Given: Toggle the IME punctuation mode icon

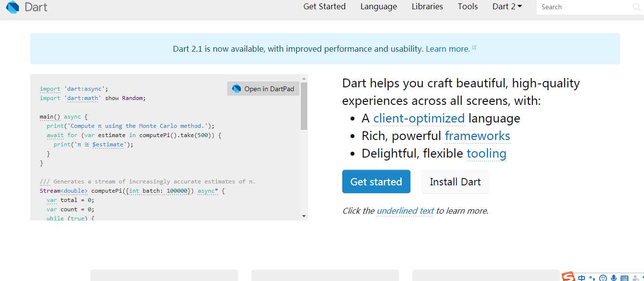Looking at the screenshot, I should [592, 279].
